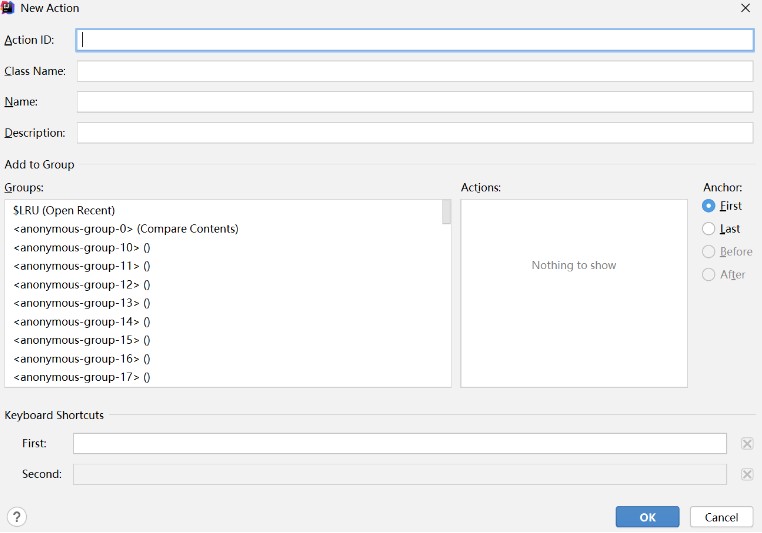Select anonymous-group-17 in Groups list

pyautogui.click(x=82, y=377)
